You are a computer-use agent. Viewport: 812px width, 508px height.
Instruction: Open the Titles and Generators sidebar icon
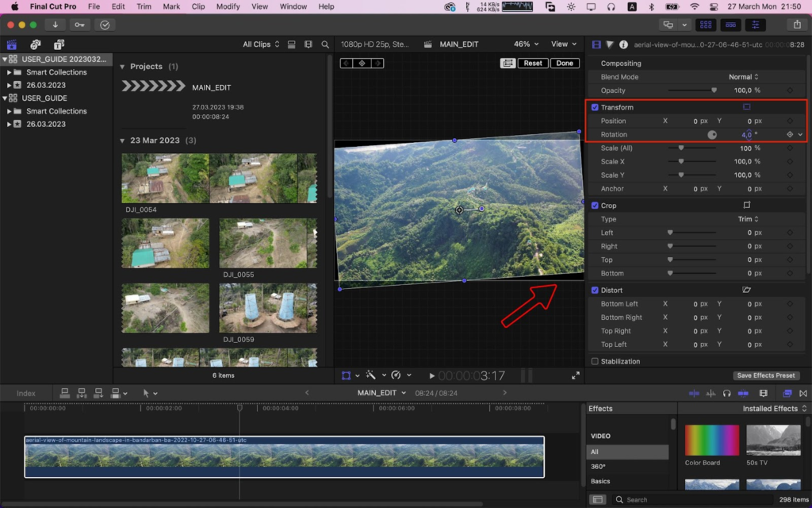coord(59,44)
